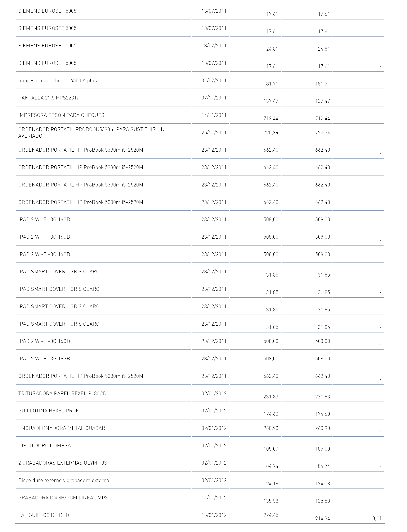Select IMPRESORA EPSON PARA CHEQUES text
The image size is (407, 532).
(61, 115)
